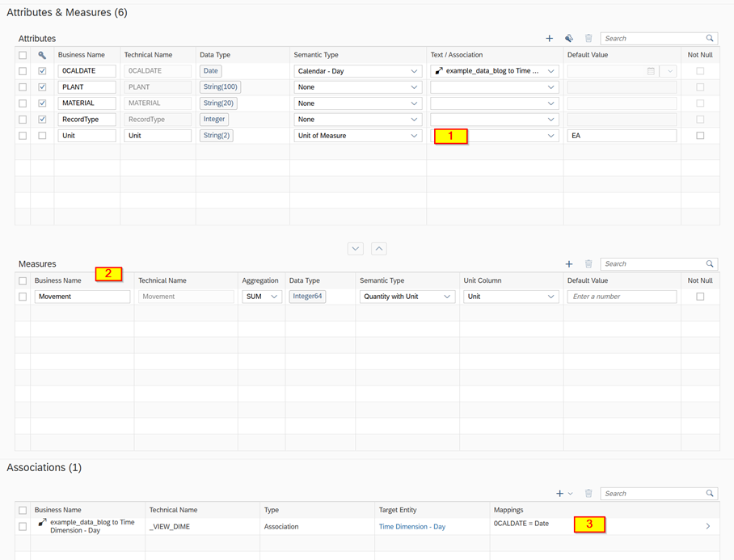Add a new association with plus icon
This screenshot has width=734, height=560.
tap(559, 493)
